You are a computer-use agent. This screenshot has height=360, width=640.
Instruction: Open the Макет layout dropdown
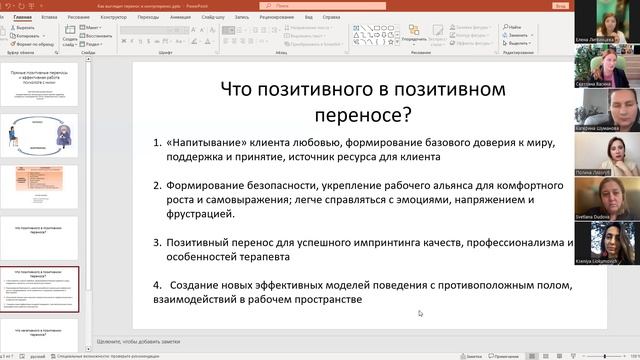tap(91, 28)
